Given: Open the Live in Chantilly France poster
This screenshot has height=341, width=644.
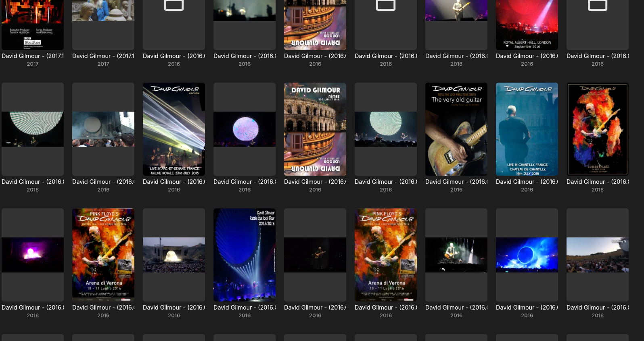Looking at the screenshot, I should pos(527,129).
